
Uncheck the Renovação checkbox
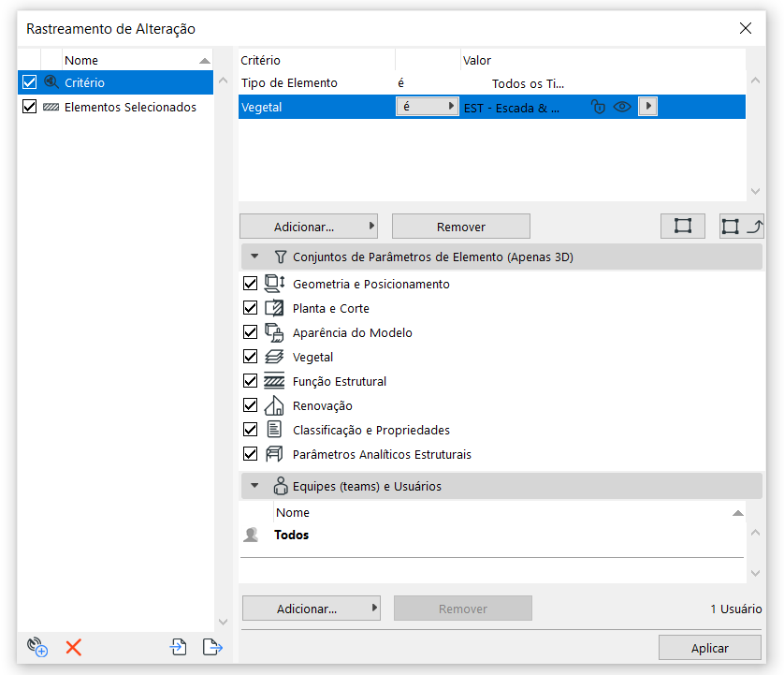[250, 405]
